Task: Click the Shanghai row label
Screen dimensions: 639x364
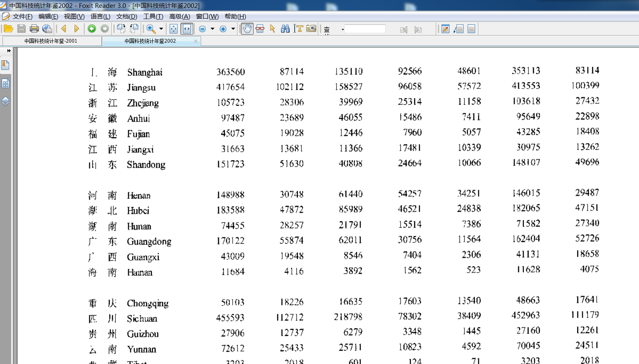Action: 145,72
